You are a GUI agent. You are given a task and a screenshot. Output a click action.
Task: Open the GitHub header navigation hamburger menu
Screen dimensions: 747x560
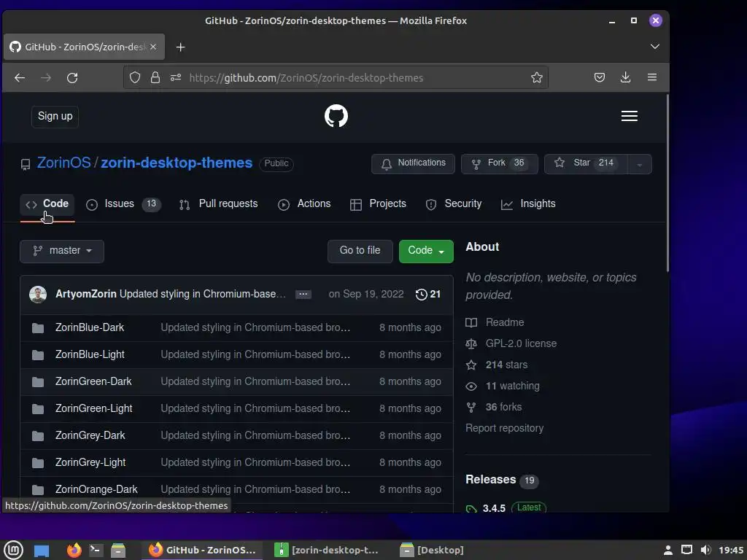[630, 116]
